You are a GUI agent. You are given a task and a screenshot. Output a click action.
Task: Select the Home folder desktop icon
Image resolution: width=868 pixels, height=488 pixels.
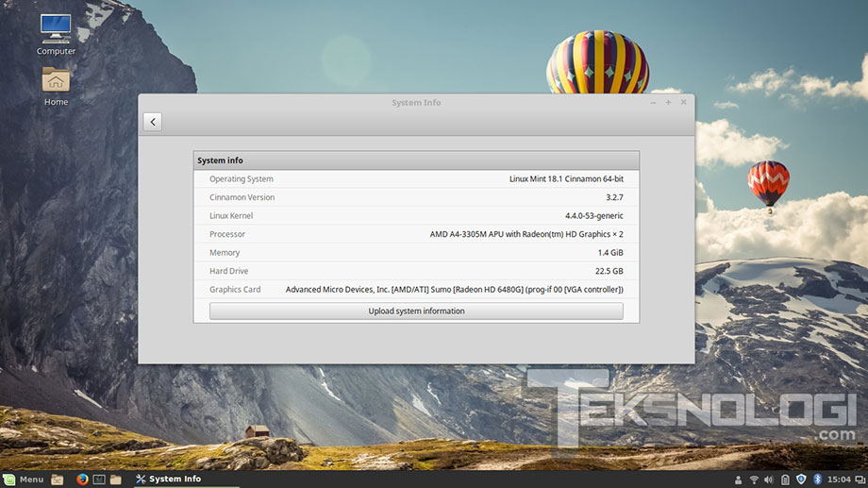[x=56, y=87]
